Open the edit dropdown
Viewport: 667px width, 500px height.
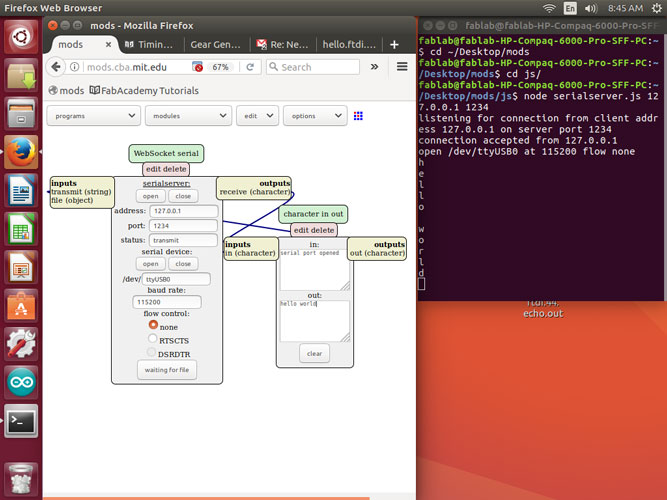point(257,116)
